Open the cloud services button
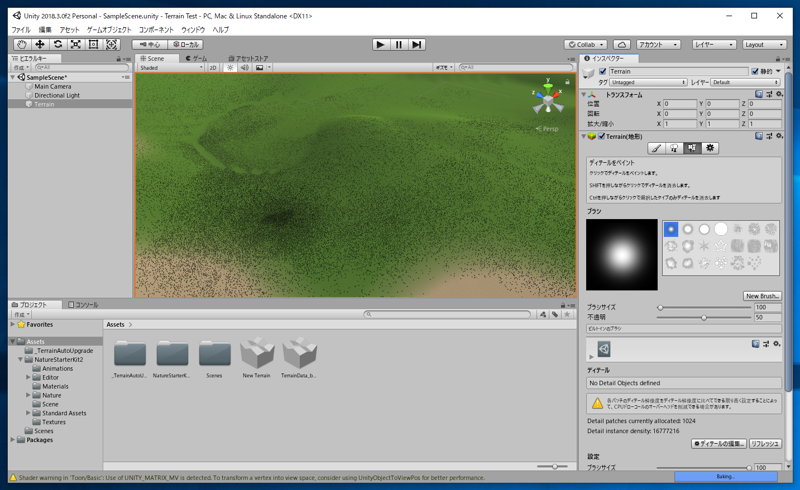Viewport: 800px width, 490px height. pos(621,44)
